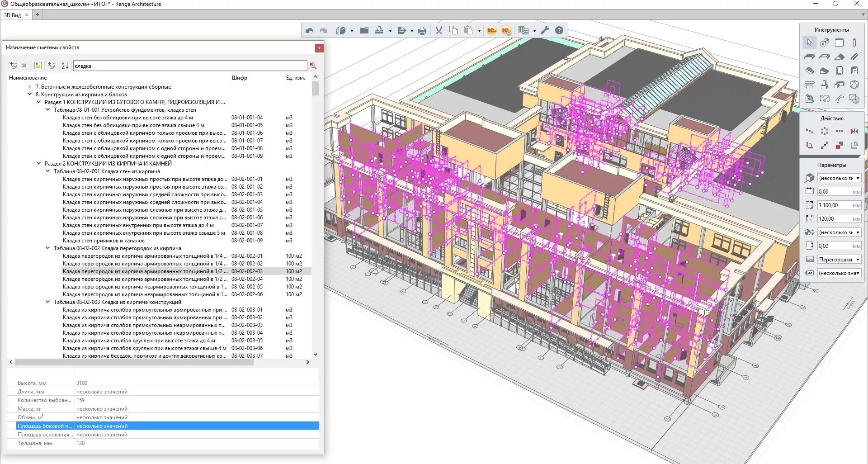
Task: Clear search with red-cross magnifier icon
Action: click(313, 66)
